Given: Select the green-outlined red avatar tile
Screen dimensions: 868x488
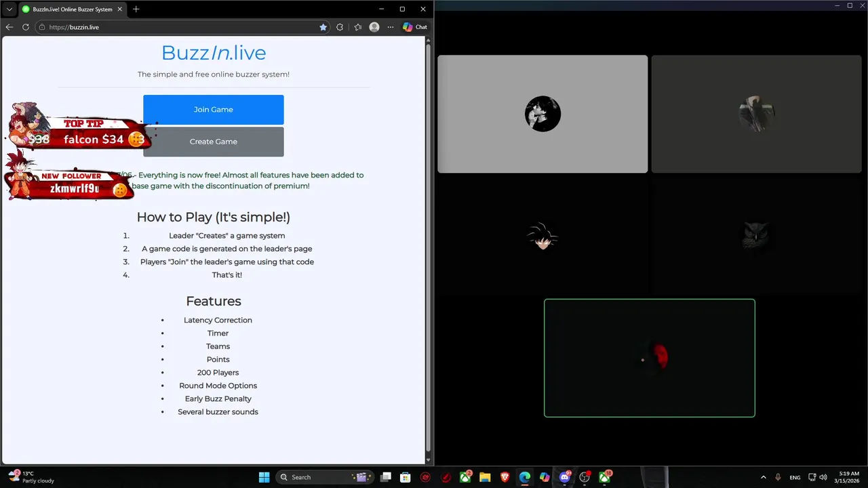Looking at the screenshot, I should pyautogui.click(x=649, y=358).
